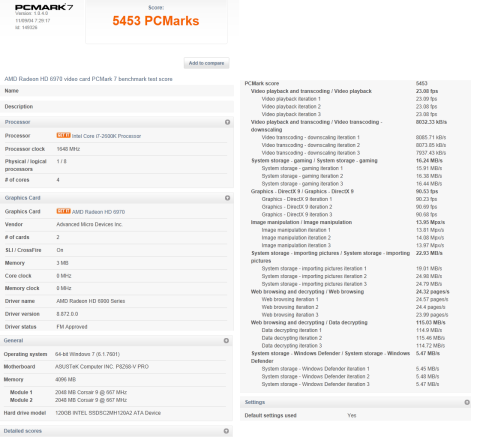480x437 pixels.
Task: Click the 64-bit Windows 7 operating system value
Action: coord(87,354)
